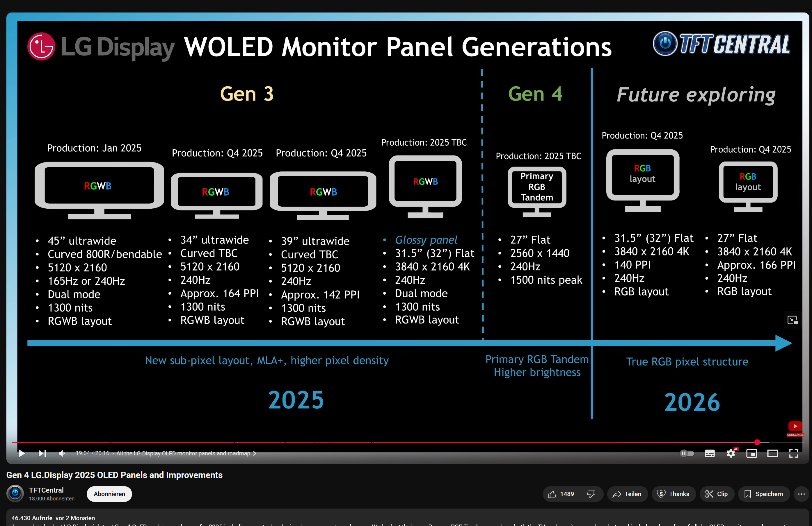The width and height of the screenshot is (812, 526).
Task: Seek using the red video progress bar
Action: click(x=406, y=442)
